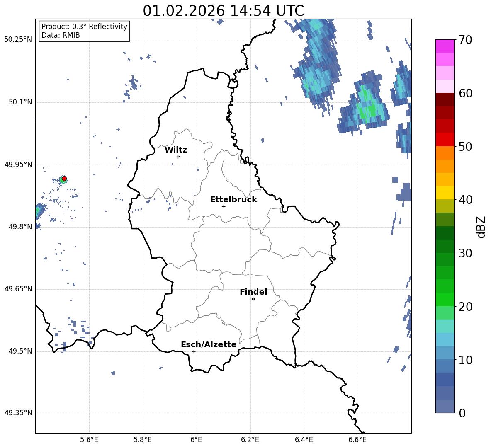Click the Findel station label
The image size is (491, 448).
point(253,292)
